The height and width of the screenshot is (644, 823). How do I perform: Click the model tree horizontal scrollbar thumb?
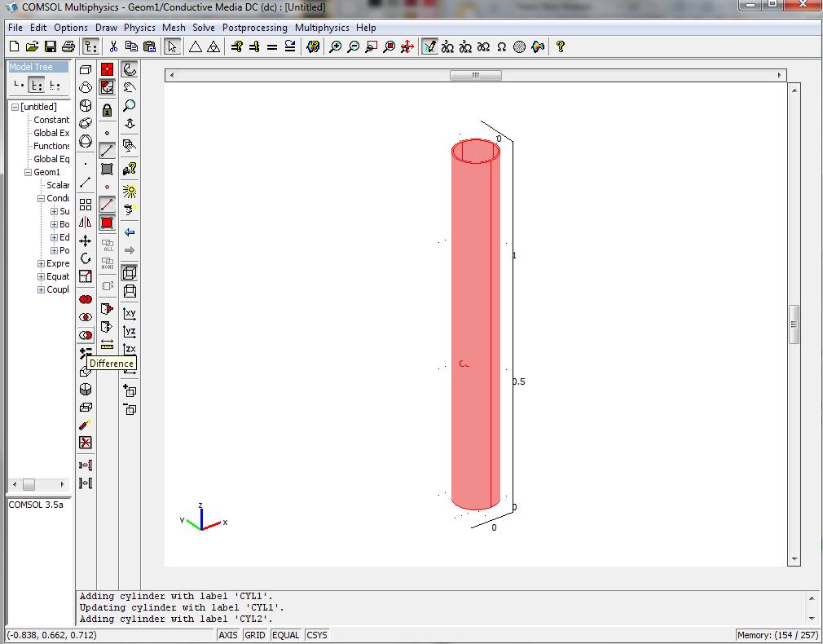[x=29, y=484]
